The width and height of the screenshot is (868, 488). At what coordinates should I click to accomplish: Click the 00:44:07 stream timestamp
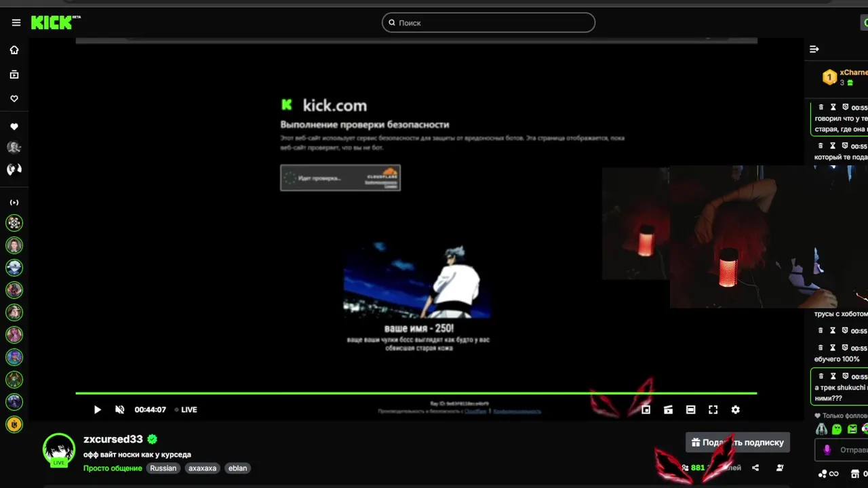point(150,409)
